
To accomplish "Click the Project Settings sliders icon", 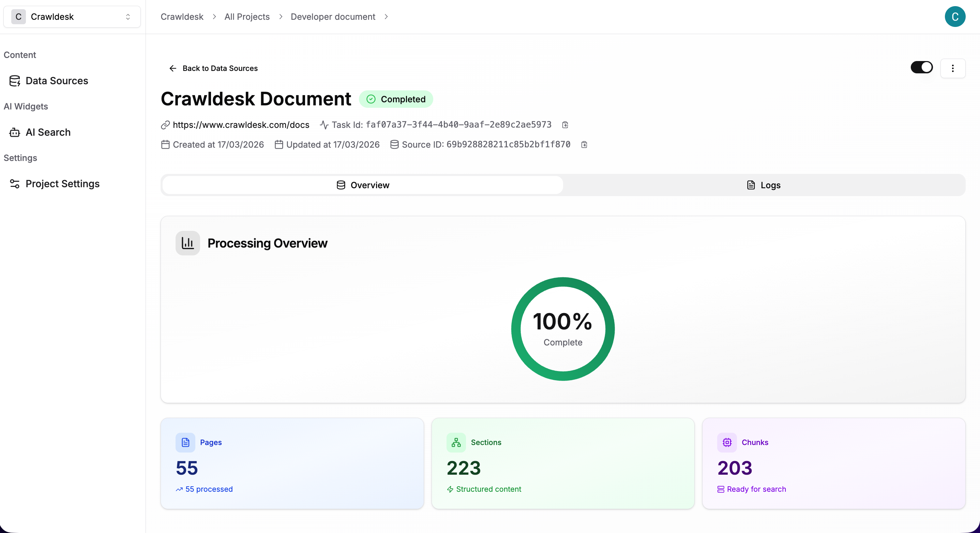I will pos(15,184).
